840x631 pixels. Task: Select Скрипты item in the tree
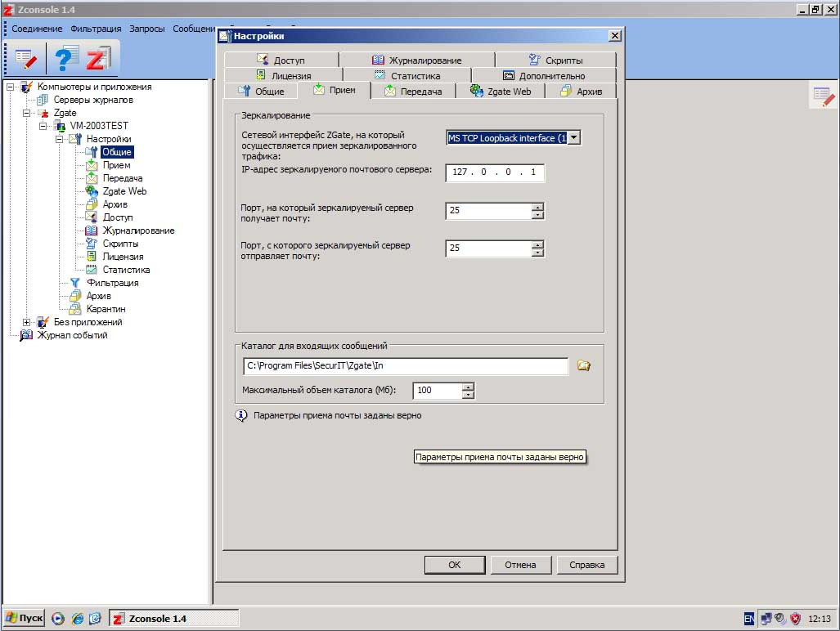[120, 244]
